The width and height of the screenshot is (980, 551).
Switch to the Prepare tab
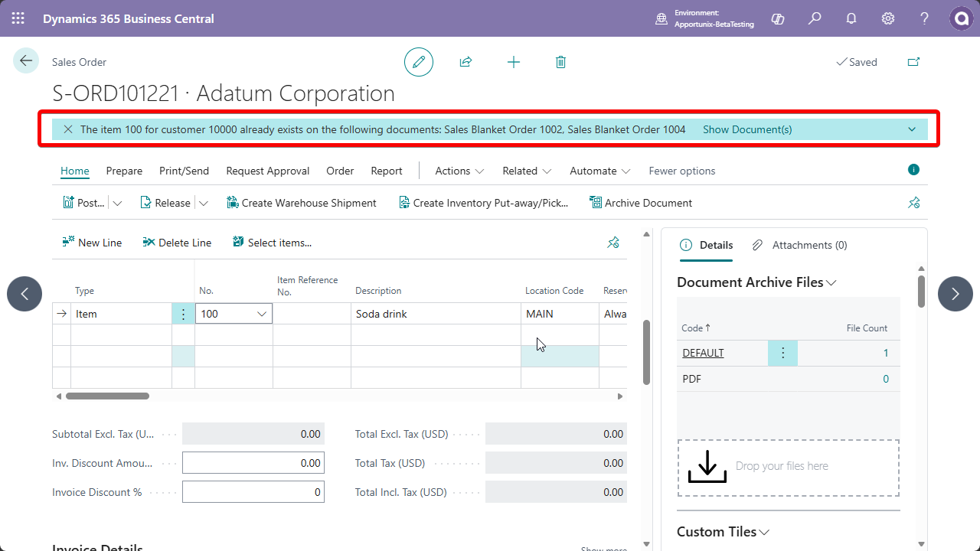(124, 171)
